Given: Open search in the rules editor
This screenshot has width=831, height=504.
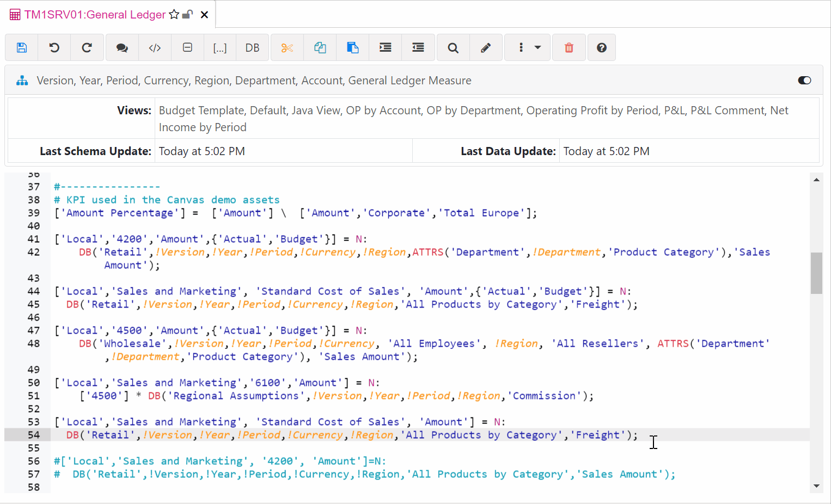Looking at the screenshot, I should click(453, 47).
